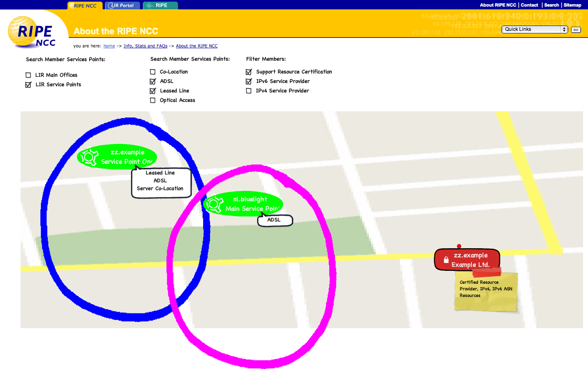Click the Sitemap link in the top bar
Screen dimensions: 588x369
pos(572,5)
